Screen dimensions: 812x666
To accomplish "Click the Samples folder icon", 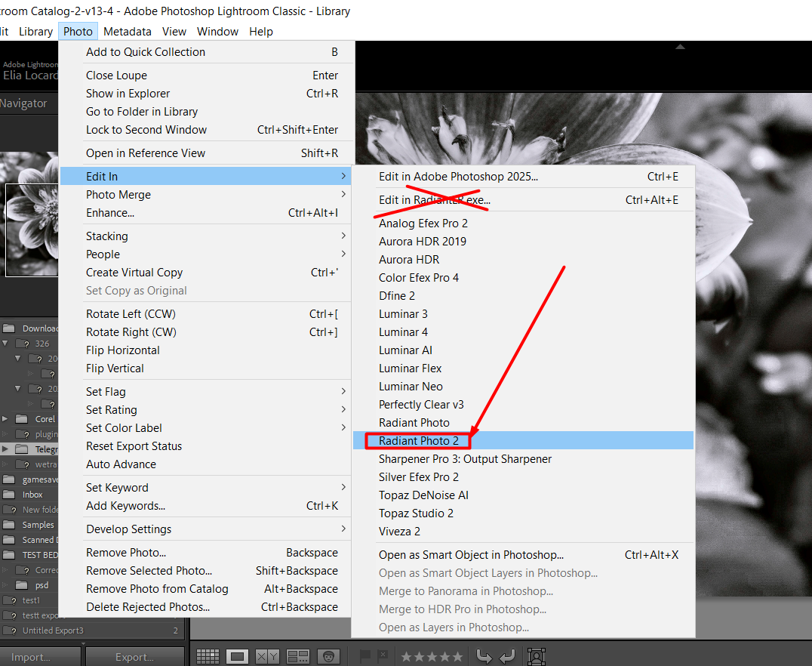I will pyautogui.click(x=9, y=525).
